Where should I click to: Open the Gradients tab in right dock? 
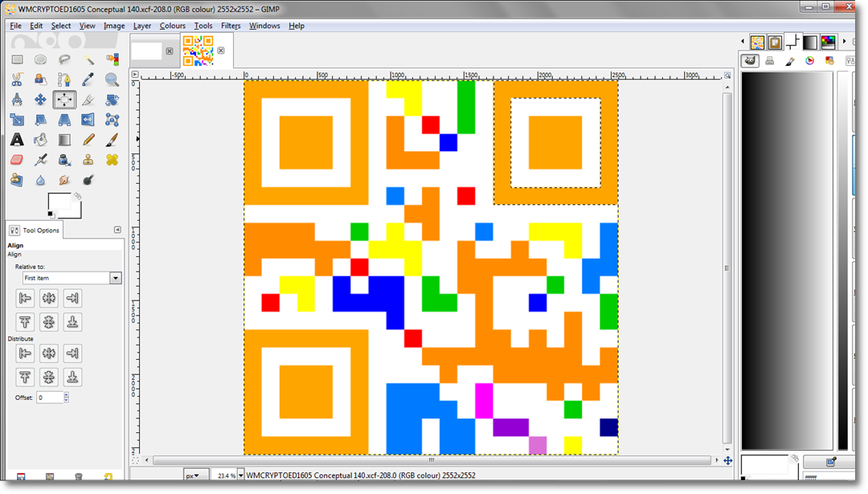pos(810,42)
